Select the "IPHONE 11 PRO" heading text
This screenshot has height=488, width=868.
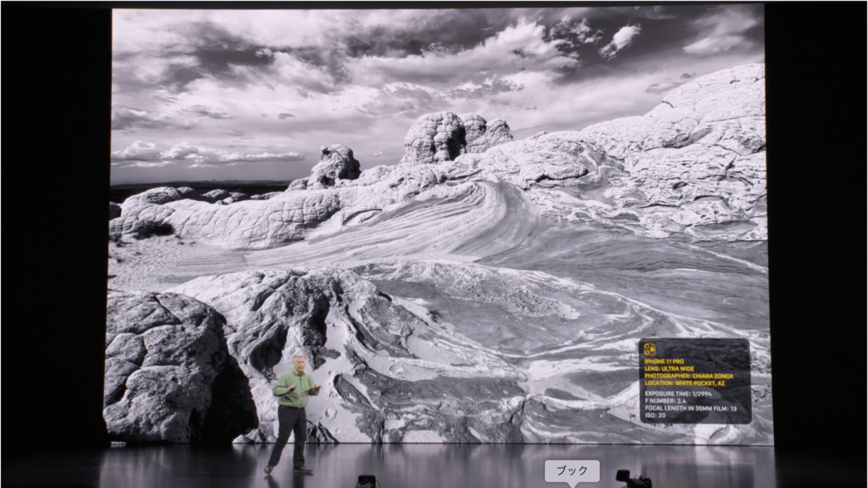(665, 361)
